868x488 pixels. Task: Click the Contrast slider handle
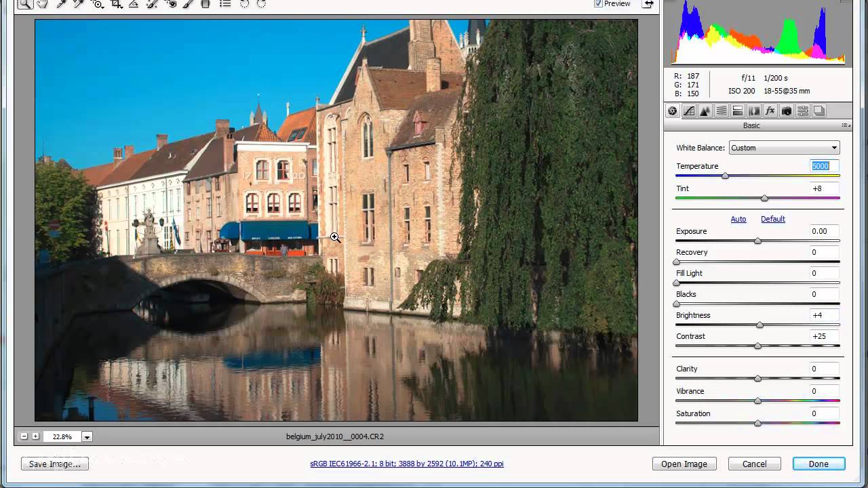pos(757,346)
